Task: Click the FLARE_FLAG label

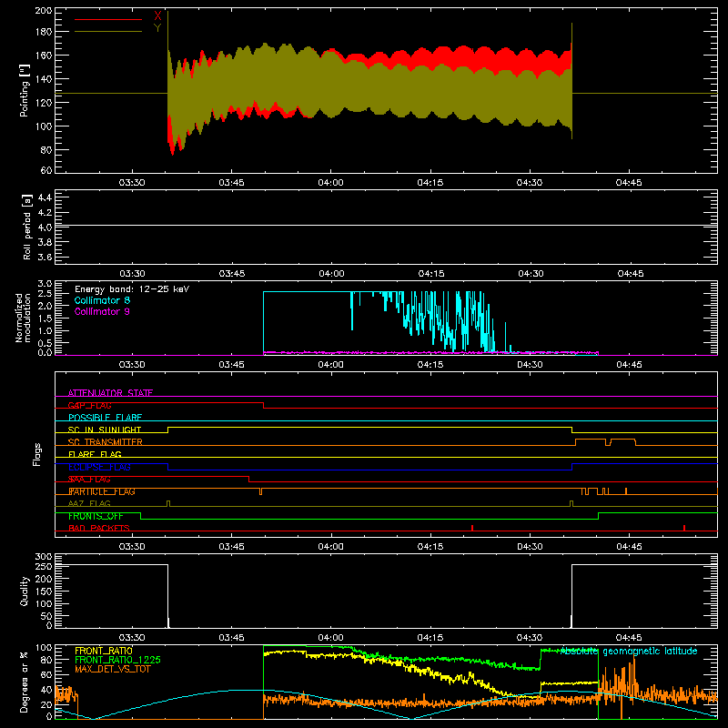Action: click(x=95, y=454)
